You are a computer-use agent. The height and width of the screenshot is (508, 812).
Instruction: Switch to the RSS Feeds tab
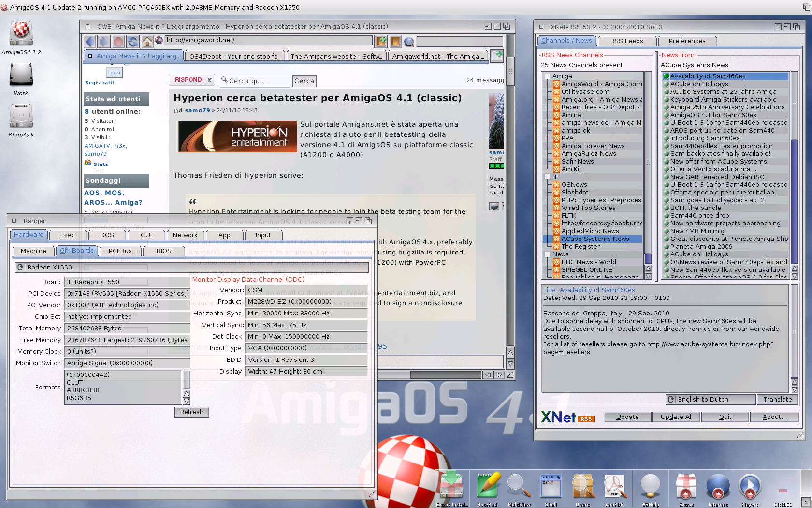tap(627, 41)
